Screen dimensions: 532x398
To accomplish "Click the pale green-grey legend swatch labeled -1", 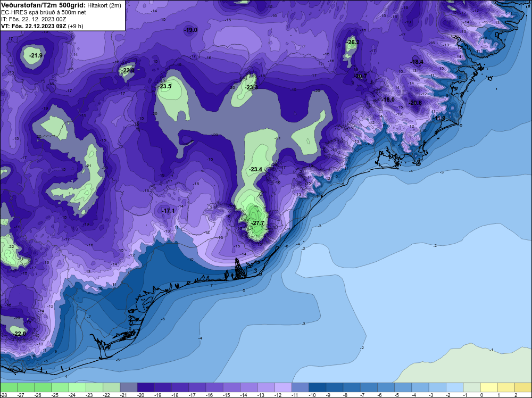I will (x=471, y=387).
